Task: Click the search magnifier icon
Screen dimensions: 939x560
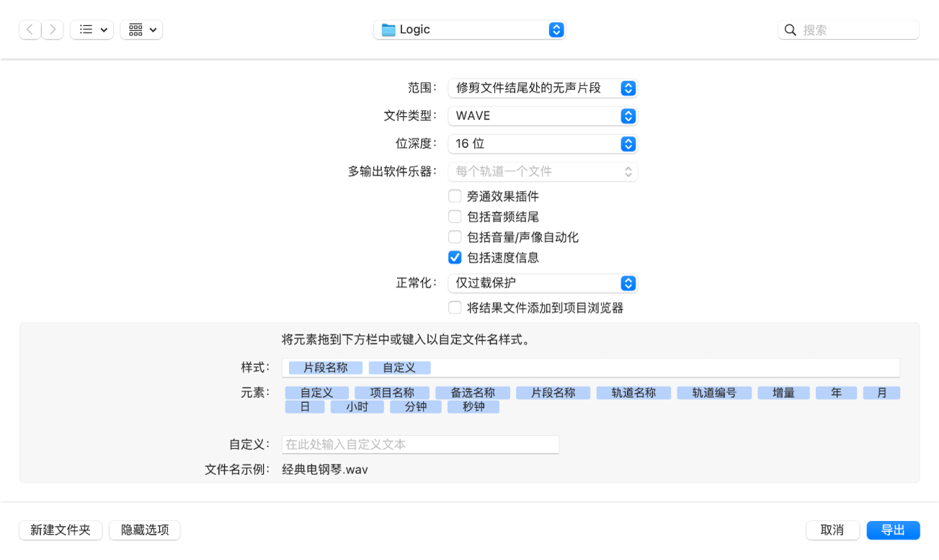Action: [x=790, y=30]
